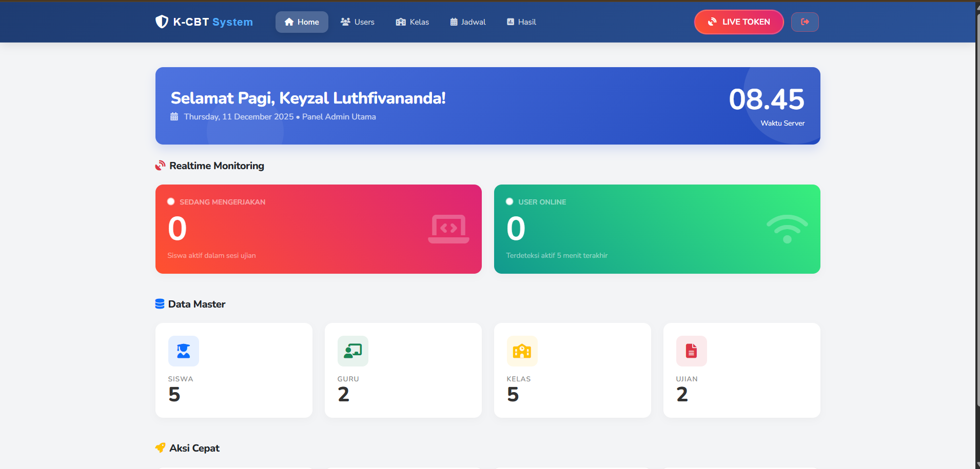
Task: Open the Hasil results menu
Action: pos(521,22)
